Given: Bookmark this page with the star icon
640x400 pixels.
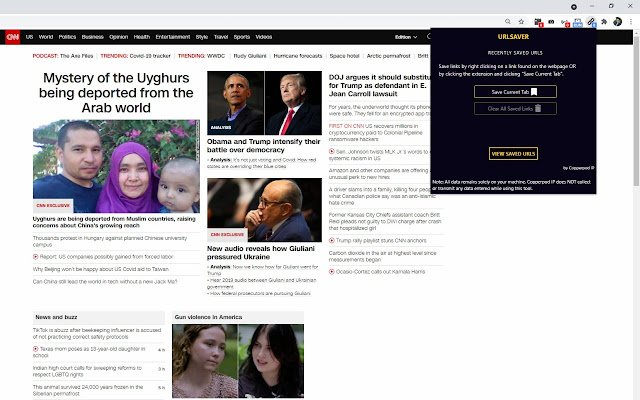Looking at the screenshot, I should 521,22.
